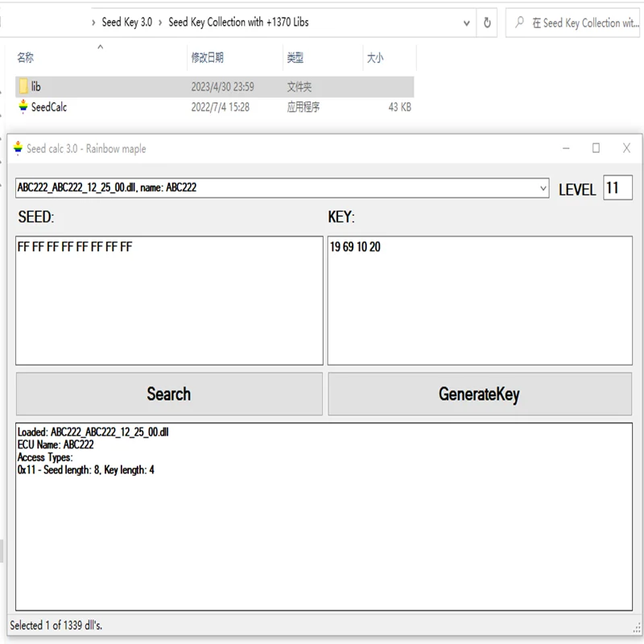Click the status bar 'Selected 1 of 1339 dll's.'
The width and height of the screenshot is (644, 644).
click(x=56, y=625)
